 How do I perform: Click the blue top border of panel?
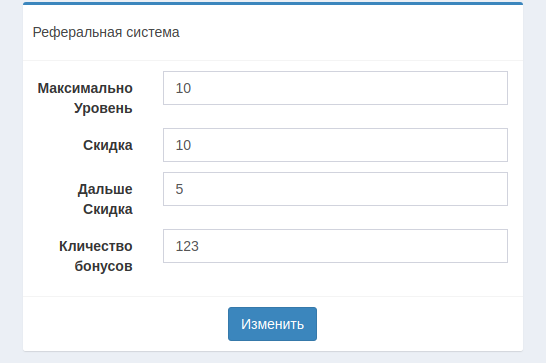273,3
